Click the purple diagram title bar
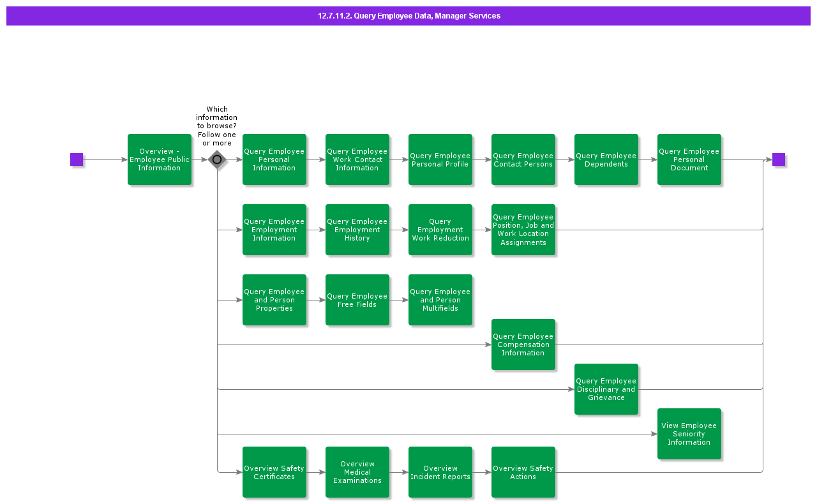817x504 pixels. [408, 16]
